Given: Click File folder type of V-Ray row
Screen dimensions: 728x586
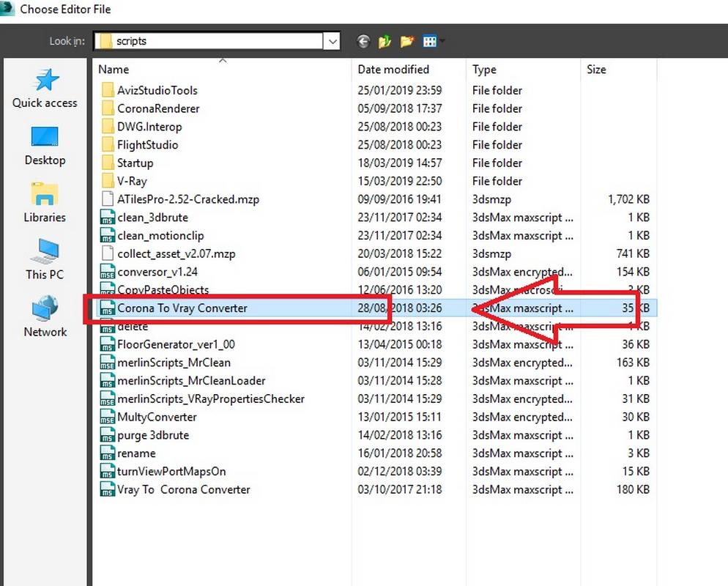Looking at the screenshot, I should (x=497, y=181).
